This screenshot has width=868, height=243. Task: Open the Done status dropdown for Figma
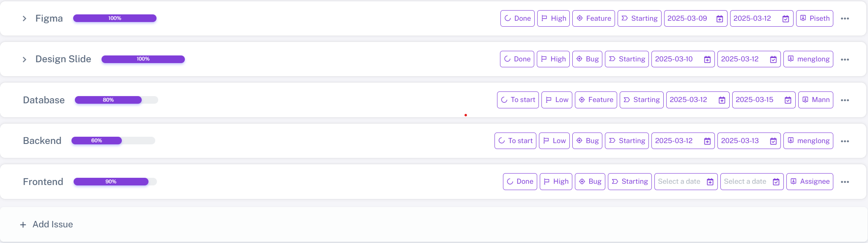[x=517, y=19]
